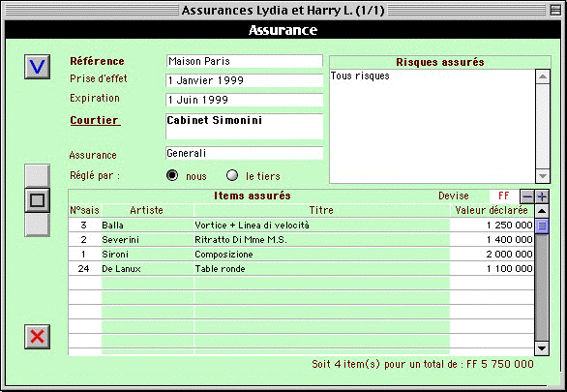Select the 'nous' radio button
This screenshot has width=567, height=392.
pos(172,175)
